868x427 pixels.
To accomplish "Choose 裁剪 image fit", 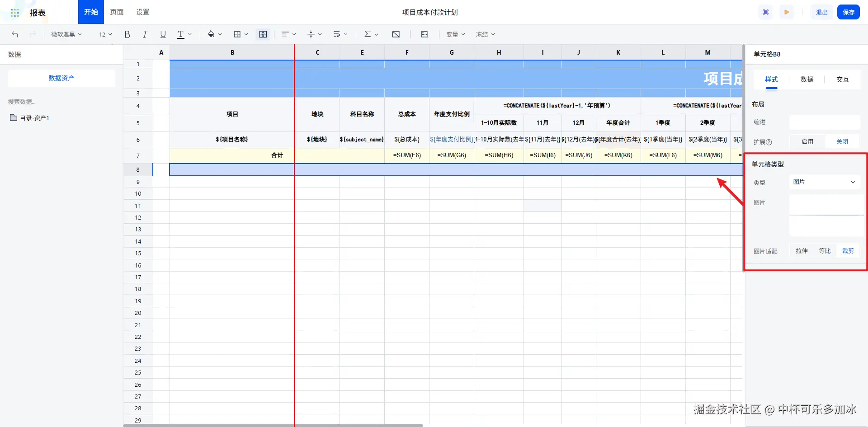I will pyautogui.click(x=848, y=251).
